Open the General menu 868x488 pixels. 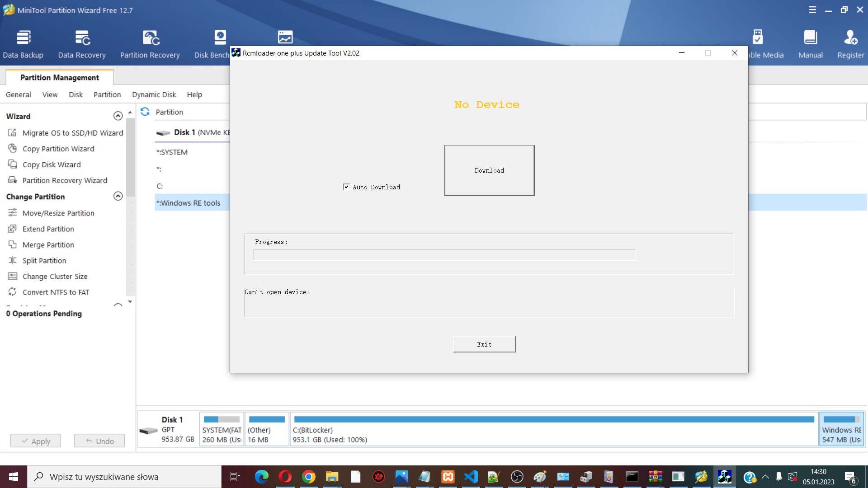tap(19, 94)
